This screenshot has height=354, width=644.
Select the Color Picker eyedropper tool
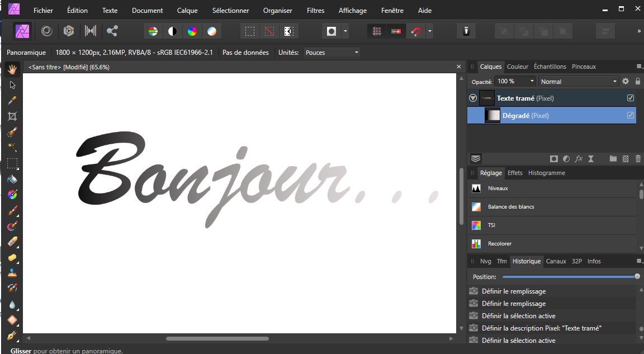(12, 101)
